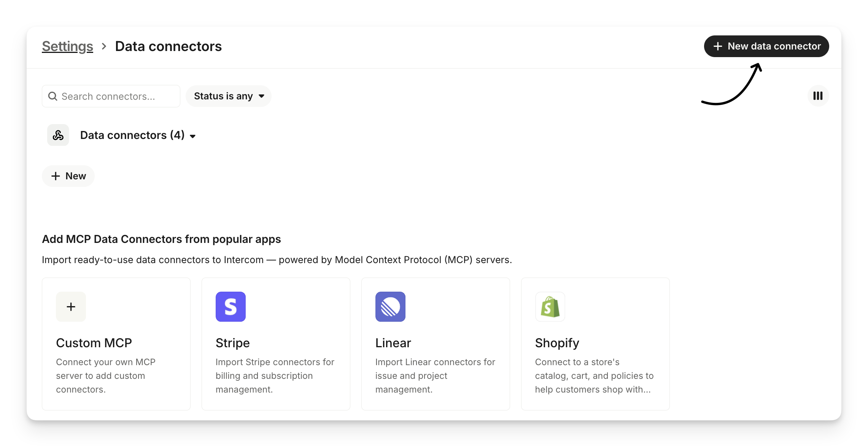Click the webhook data connectors icon

tap(58, 135)
